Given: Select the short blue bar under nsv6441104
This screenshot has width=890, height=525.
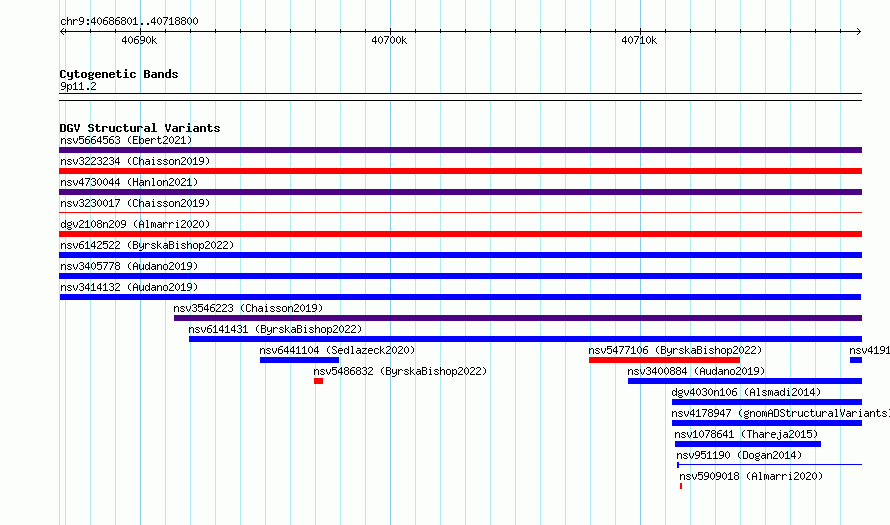Looking at the screenshot, I should pos(299,360).
